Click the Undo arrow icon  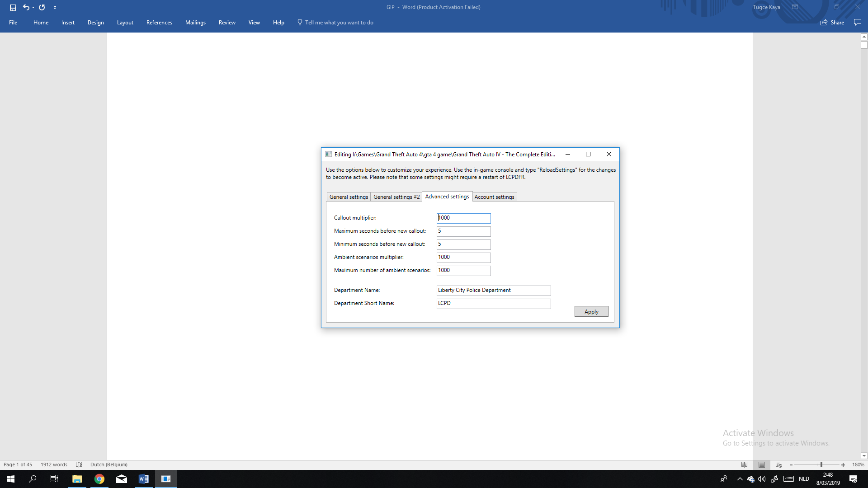tap(26, 7)
